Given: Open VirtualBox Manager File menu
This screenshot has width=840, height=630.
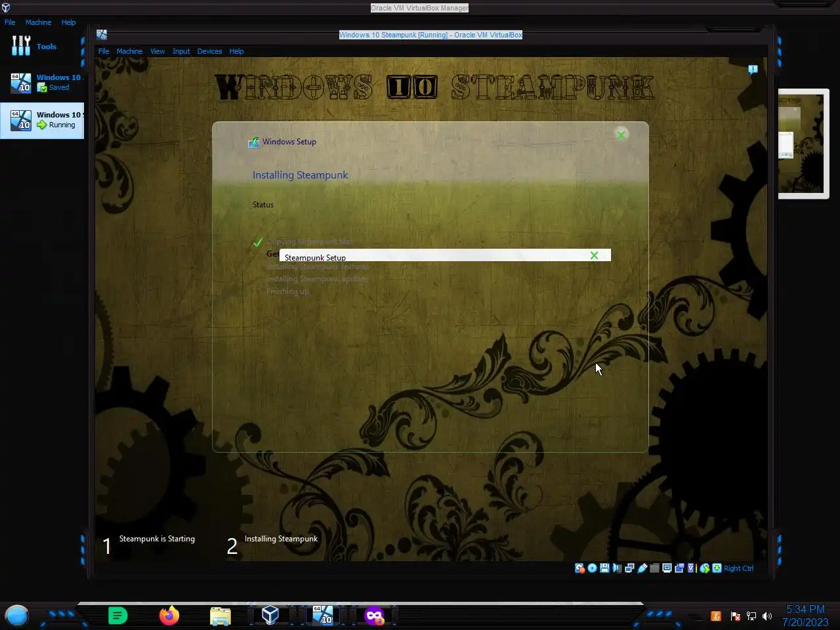Looking at the screenshot, I should pos(10,22).
